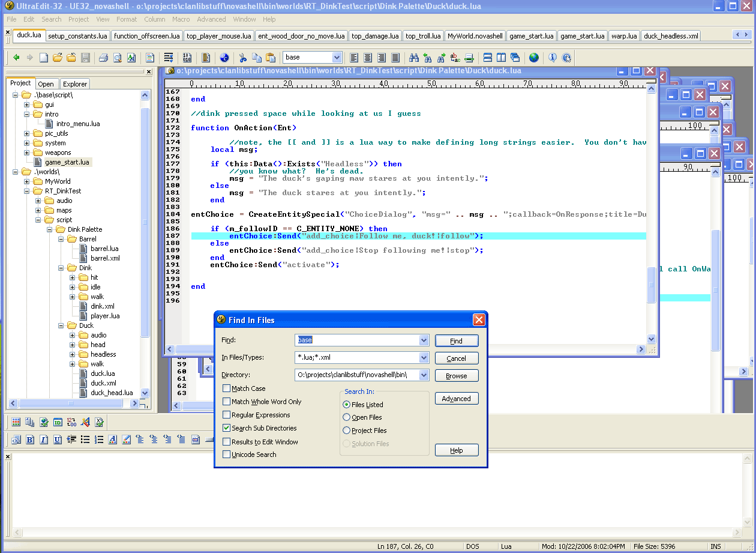Select the Open Files radio button
This screenshot has width=756, height=553.
(x=346, y=417)
